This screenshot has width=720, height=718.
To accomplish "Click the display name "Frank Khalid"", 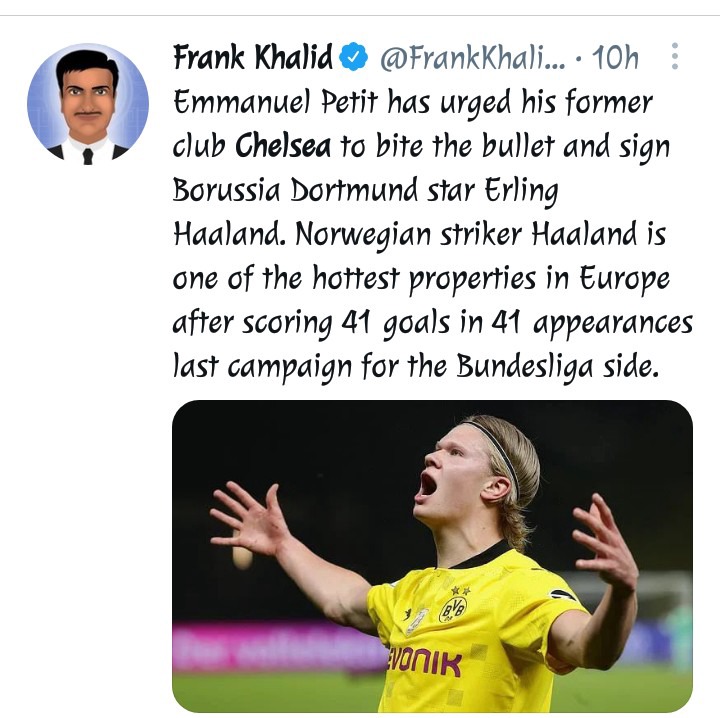I will (252, 58).
